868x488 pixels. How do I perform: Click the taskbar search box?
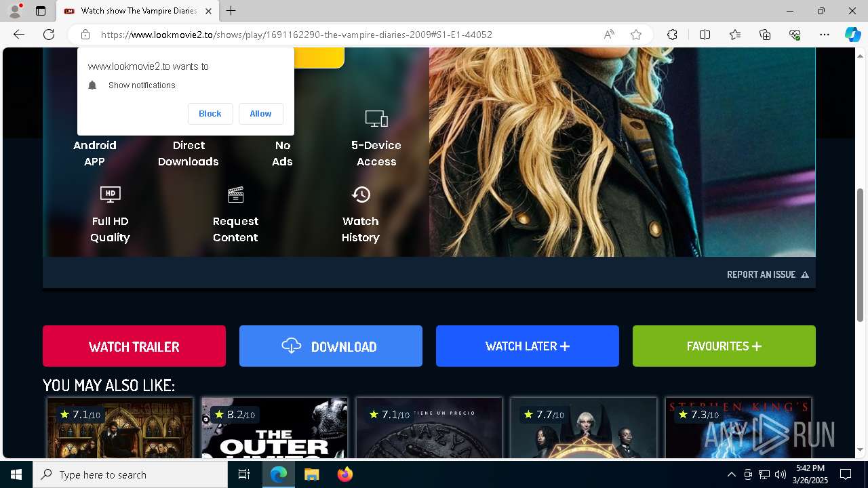[x=130, y=474]
